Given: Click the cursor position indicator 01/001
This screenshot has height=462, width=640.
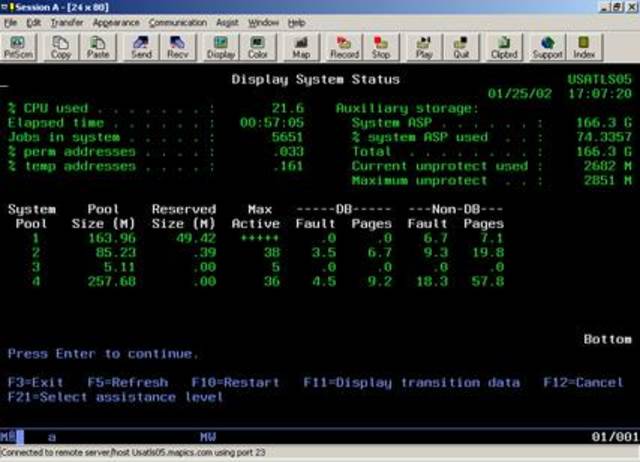Looking at the screenshot, I should 615,437.
